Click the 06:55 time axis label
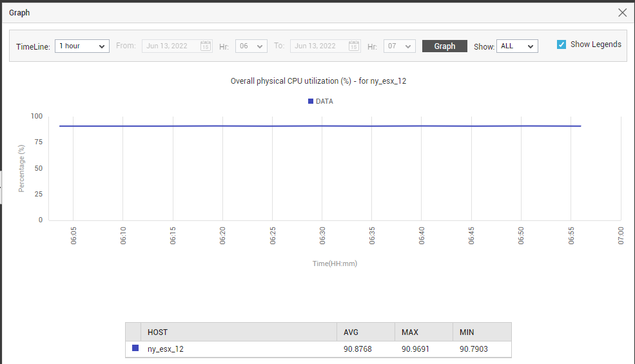Viewport: 635px width, 364px height. tap(571, 236)
